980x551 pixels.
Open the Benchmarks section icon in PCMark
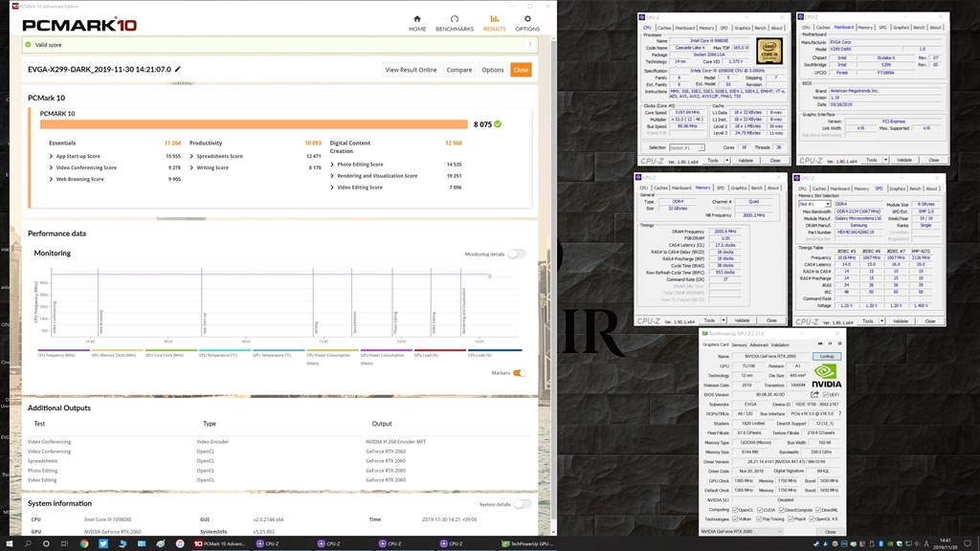point(455,19)
